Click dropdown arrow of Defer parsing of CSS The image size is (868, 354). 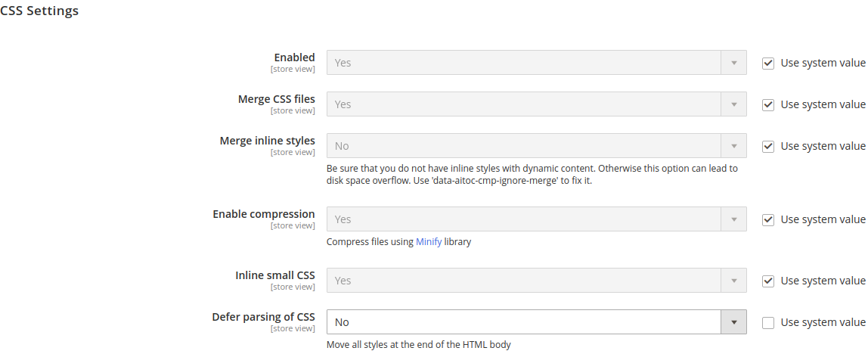733,322
